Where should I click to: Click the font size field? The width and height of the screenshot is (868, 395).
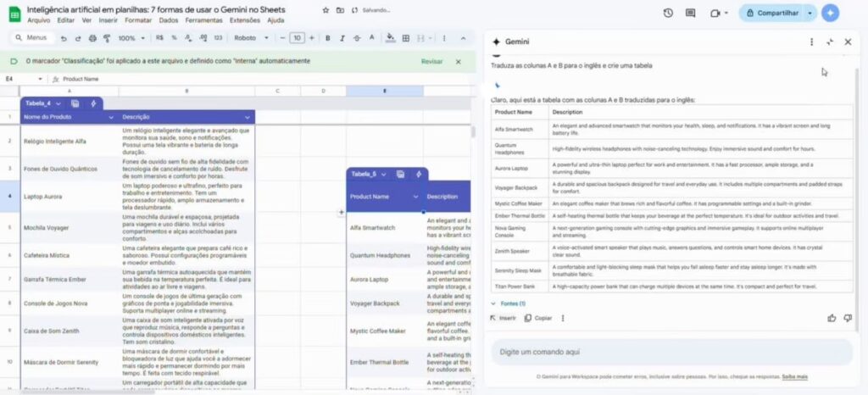298,38
